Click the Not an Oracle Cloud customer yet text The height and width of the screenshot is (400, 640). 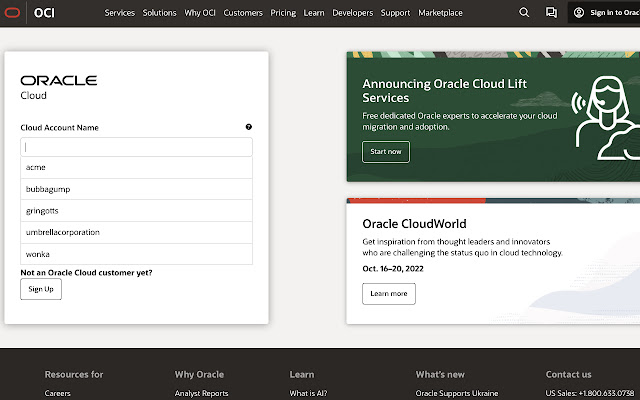pos(86,273)
